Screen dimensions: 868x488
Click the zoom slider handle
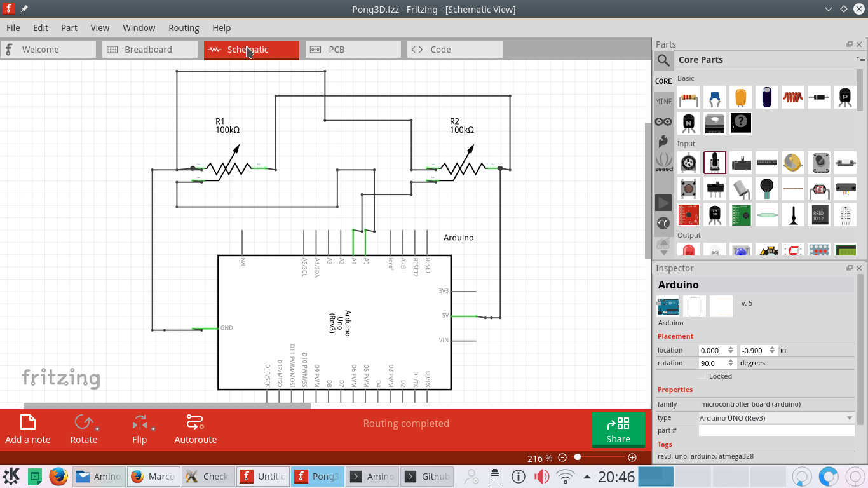(577, 457)
